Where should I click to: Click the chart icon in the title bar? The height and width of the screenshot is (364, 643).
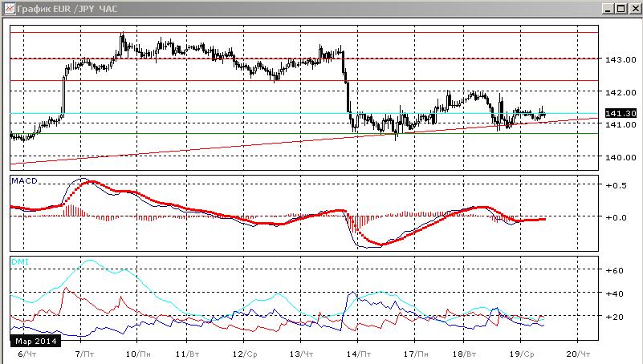coord(9,9)
